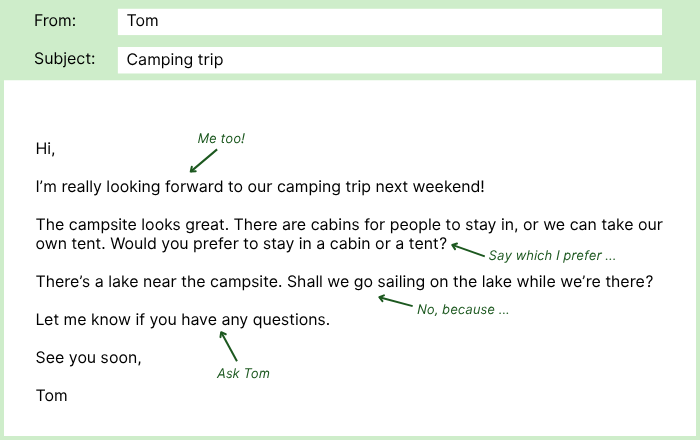This screenshot has height=440, width=700.
Task: Click the "From:" label
Action: tap(55, 21)
